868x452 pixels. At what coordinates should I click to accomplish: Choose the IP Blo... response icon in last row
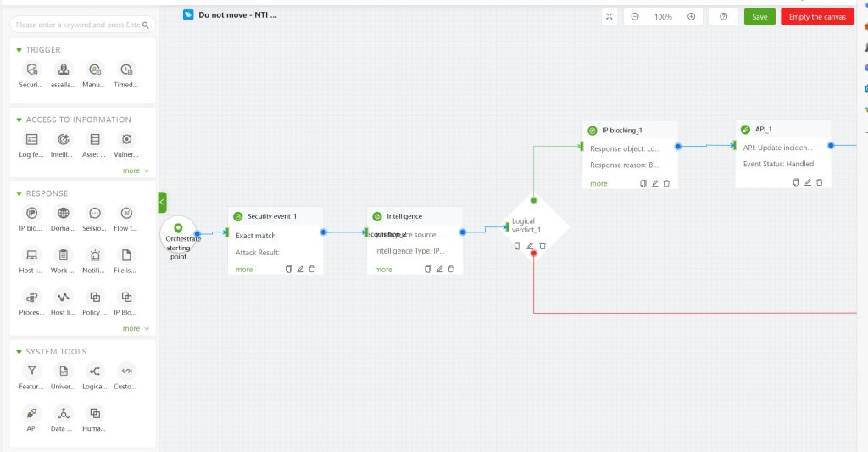[x=127, y=297]
